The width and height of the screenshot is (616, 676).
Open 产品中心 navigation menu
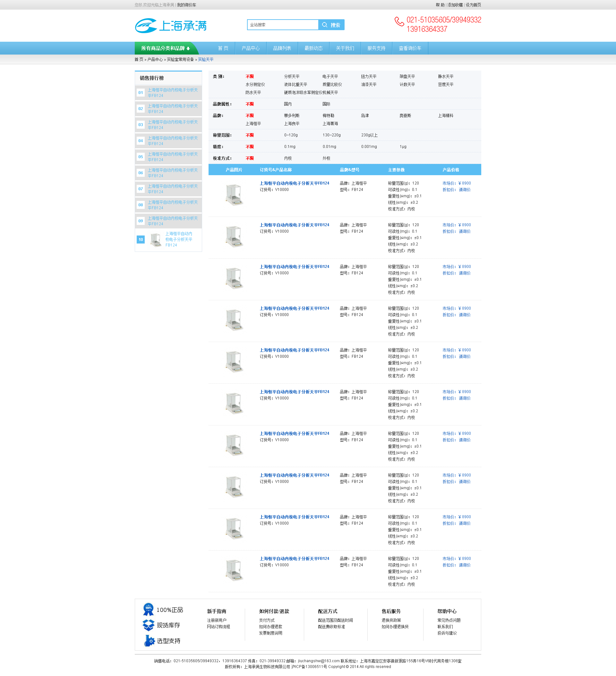251,48
